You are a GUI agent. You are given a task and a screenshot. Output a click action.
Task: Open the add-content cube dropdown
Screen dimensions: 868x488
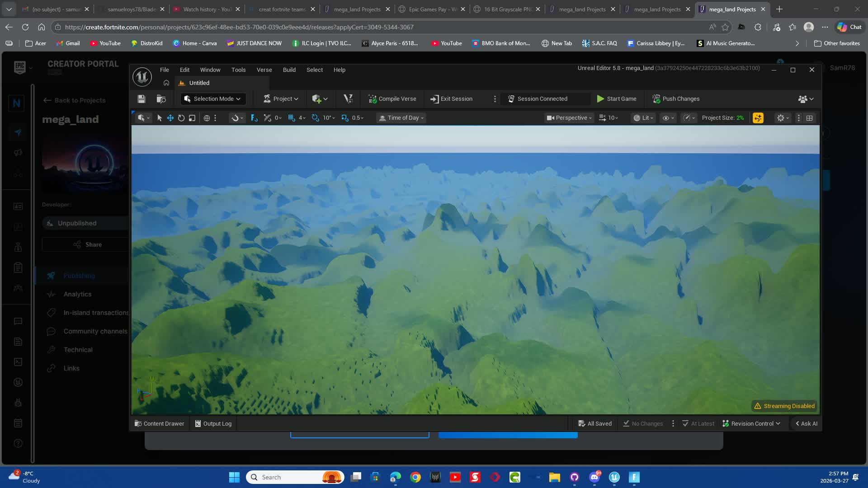click(x=320, y=99)
